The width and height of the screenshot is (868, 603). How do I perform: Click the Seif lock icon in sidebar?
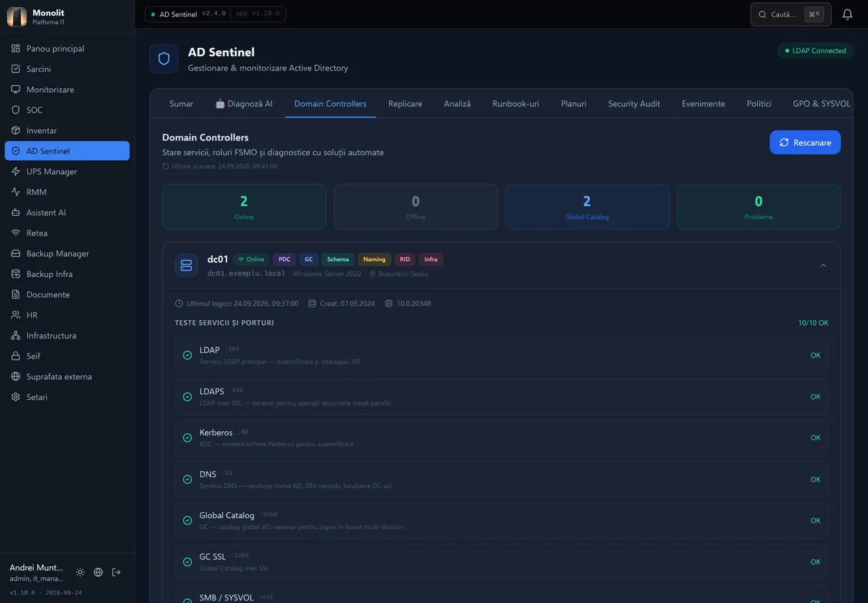tap(16, 356)
